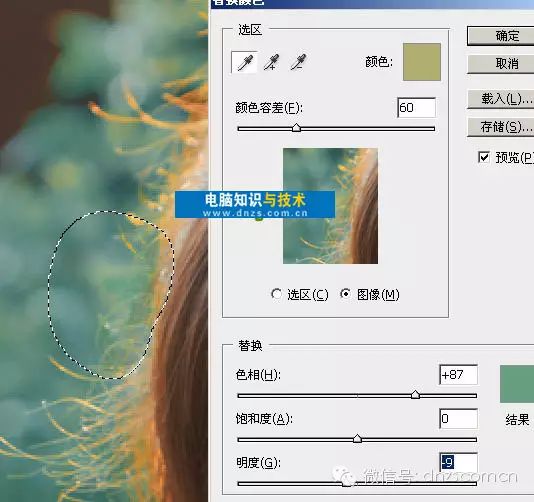
Task: Click the selection preview thumbnail
Action: tap(330, 206)
